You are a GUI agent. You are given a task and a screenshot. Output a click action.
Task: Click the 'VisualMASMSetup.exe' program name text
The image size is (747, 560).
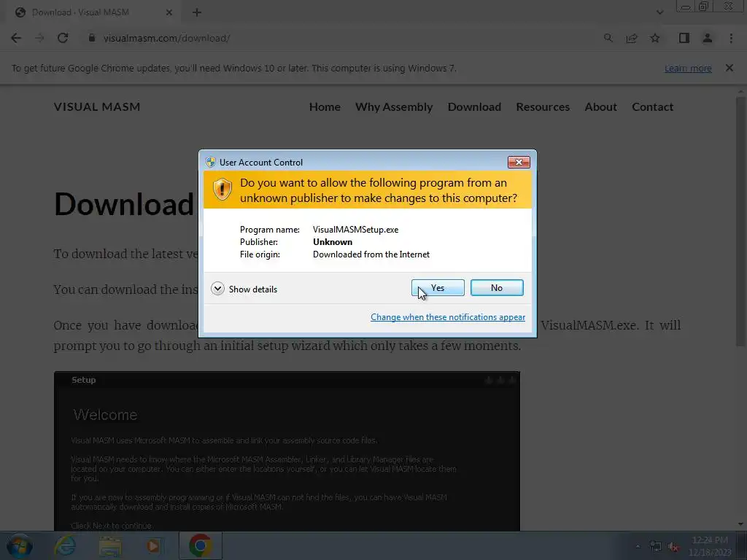[x=355, y=230]
